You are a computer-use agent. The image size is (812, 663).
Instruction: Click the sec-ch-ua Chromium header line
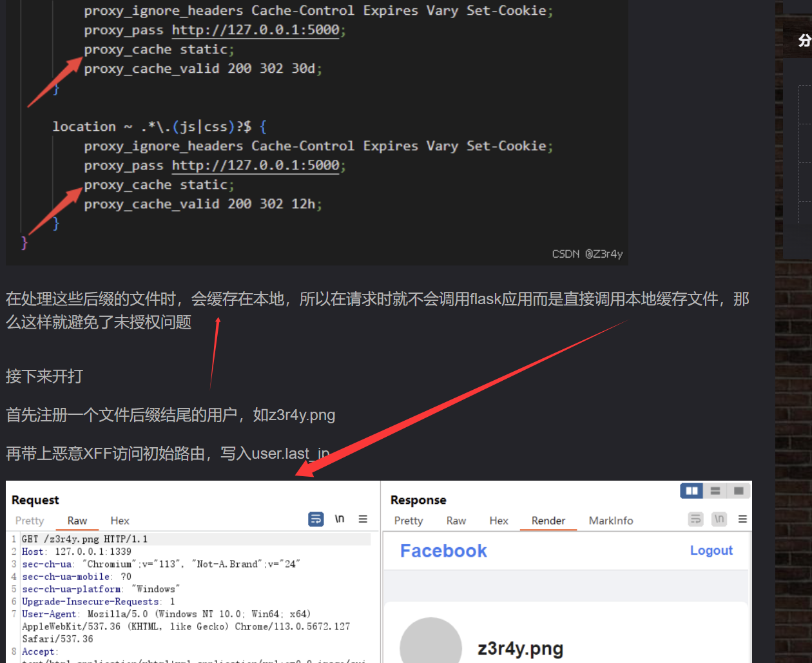(161, 564)
